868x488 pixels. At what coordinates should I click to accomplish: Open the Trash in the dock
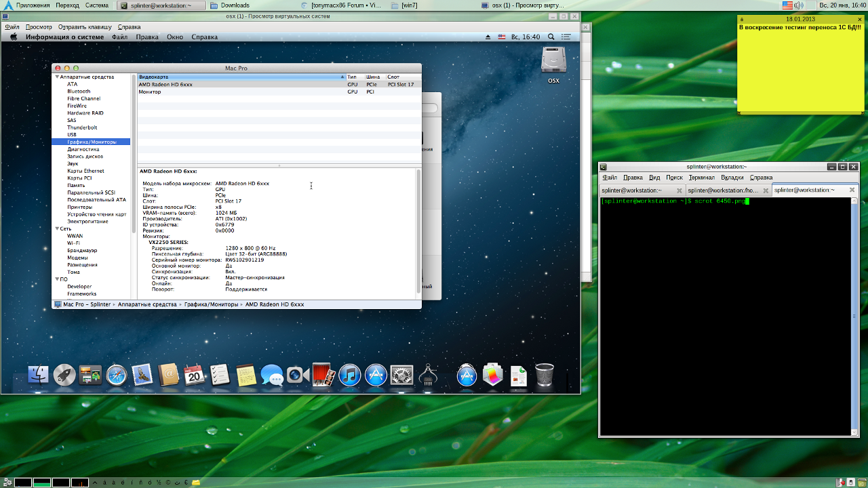click(545, 374)
